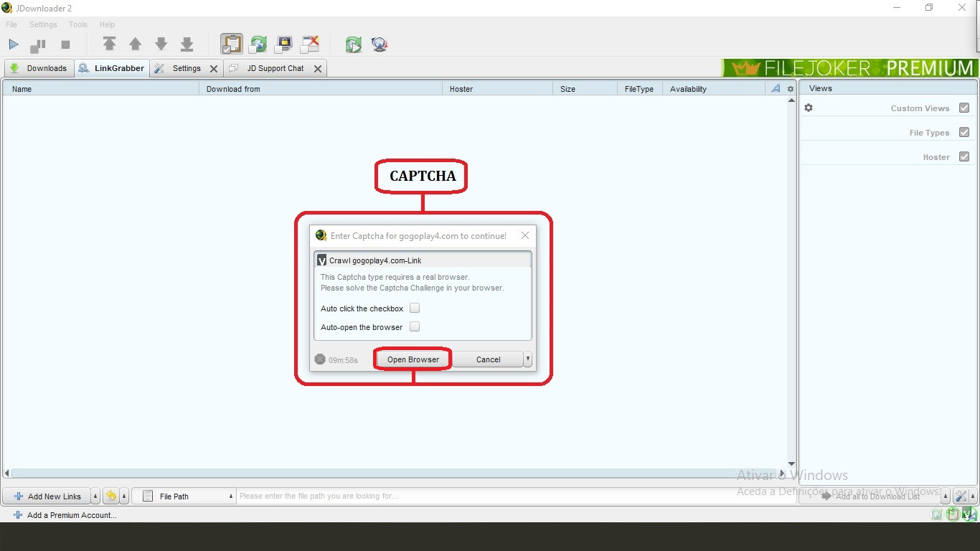The width and height of the screenshot is (980, 551).
Task: Expand the bottom-right tools dropdown arrow
Action: (973, 496)
